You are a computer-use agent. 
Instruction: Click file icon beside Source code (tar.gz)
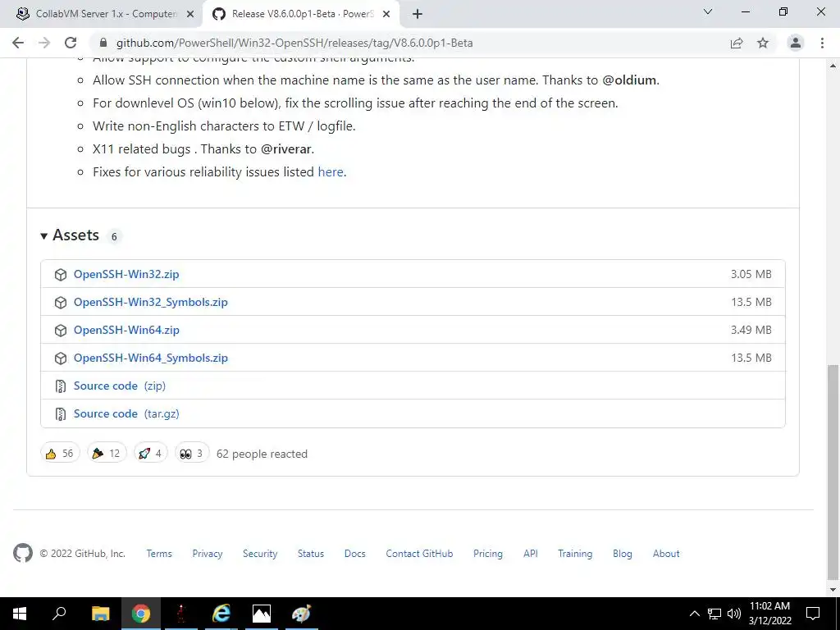(61, 414)
